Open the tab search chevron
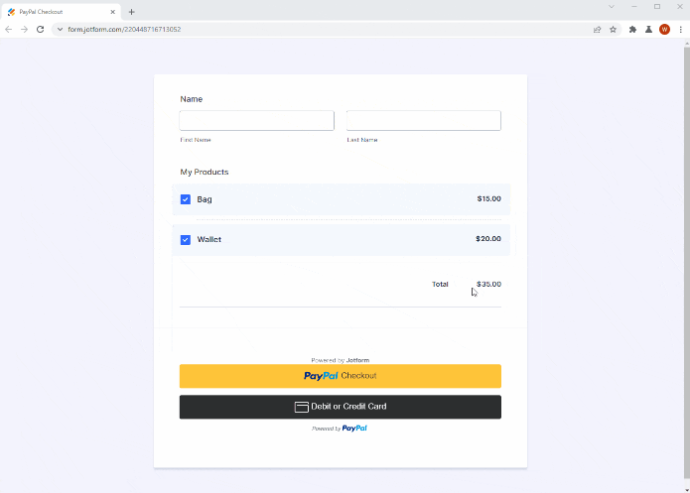 pos(611,7)
